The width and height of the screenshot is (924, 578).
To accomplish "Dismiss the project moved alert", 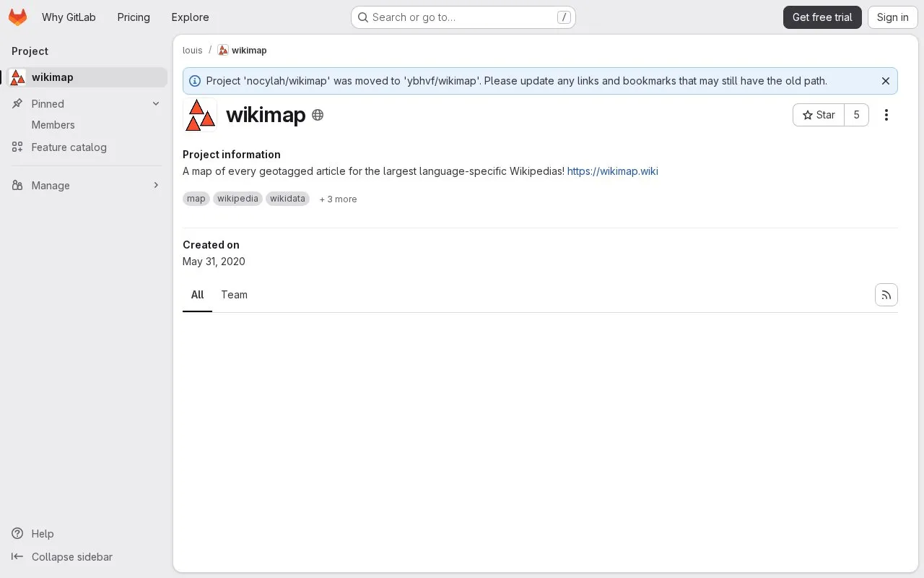I will tap(886, 81).
